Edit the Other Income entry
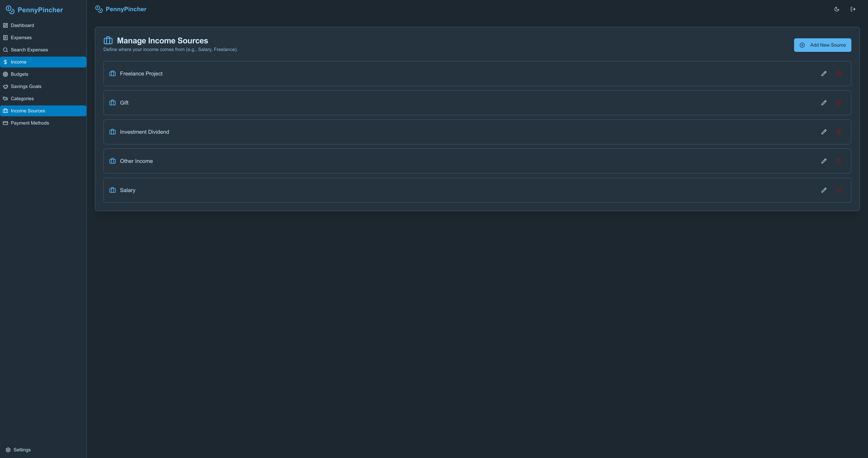The height and width of the screenshot is (458, 868). tap(824, 161)
